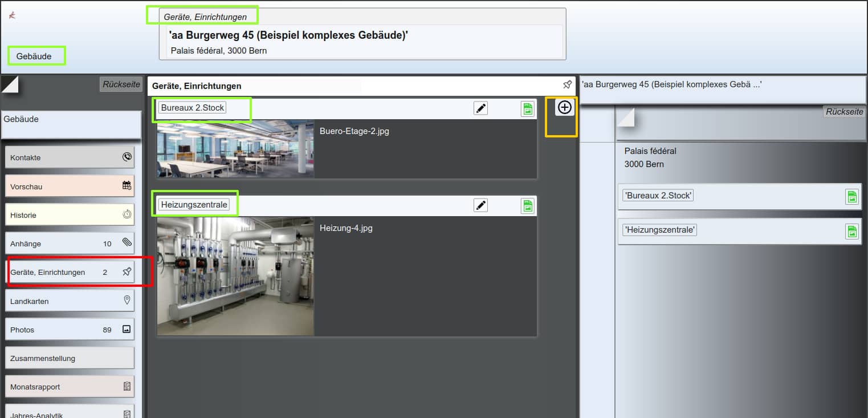Flip left panel using Rückseite button
Image resolution: width=868 pixels, height=418 pixels.
click(x=121, y=84)
